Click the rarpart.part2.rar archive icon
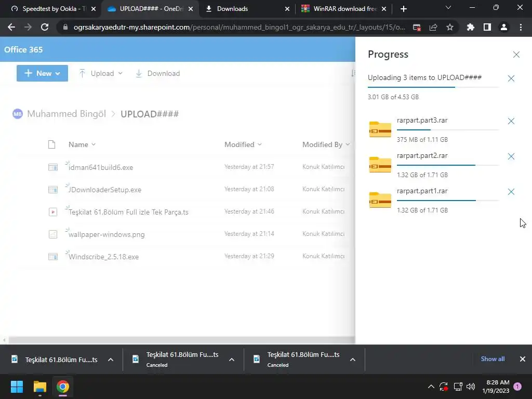This screenshot has height=399, width=532. pyautogui.click(x=380, y=165)
